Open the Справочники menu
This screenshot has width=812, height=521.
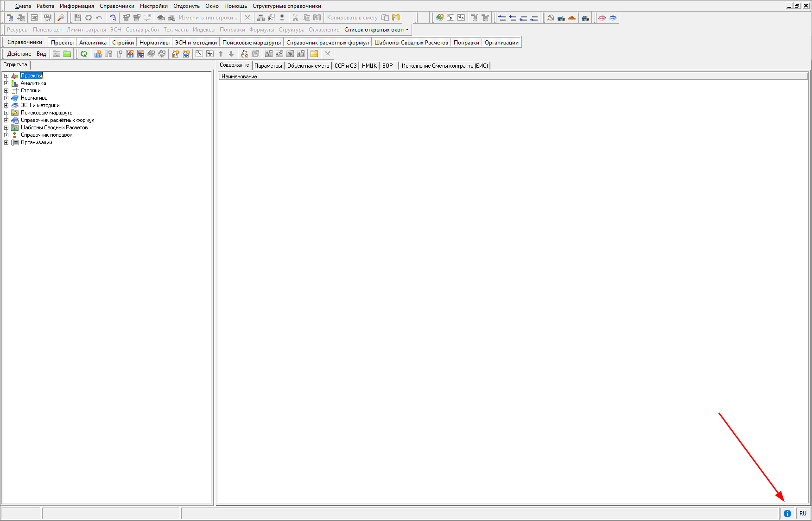point(117,6)
